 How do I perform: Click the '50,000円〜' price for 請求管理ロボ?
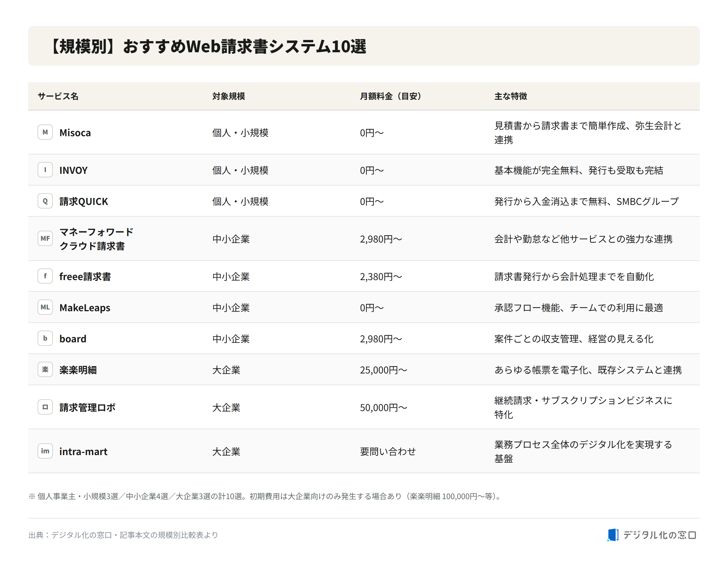pyautogui.click(x=384, y=408)
